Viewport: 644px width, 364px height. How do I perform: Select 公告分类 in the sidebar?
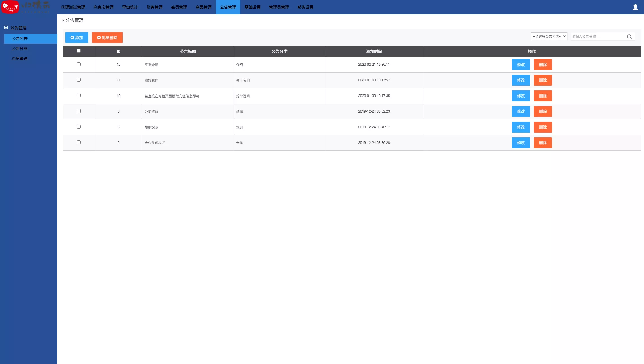click(20, 49)
